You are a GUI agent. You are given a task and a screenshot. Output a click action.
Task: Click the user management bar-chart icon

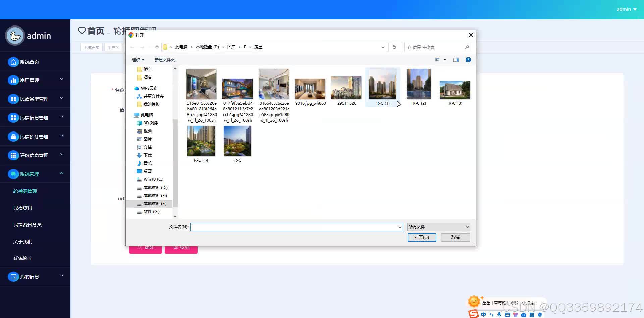tap(13, 80)
